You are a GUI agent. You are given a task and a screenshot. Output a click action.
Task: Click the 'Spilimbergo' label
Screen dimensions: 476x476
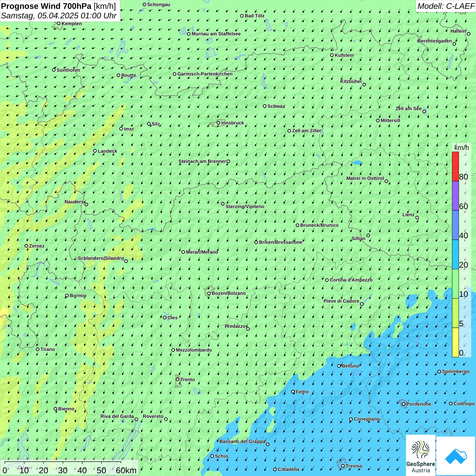456,371
